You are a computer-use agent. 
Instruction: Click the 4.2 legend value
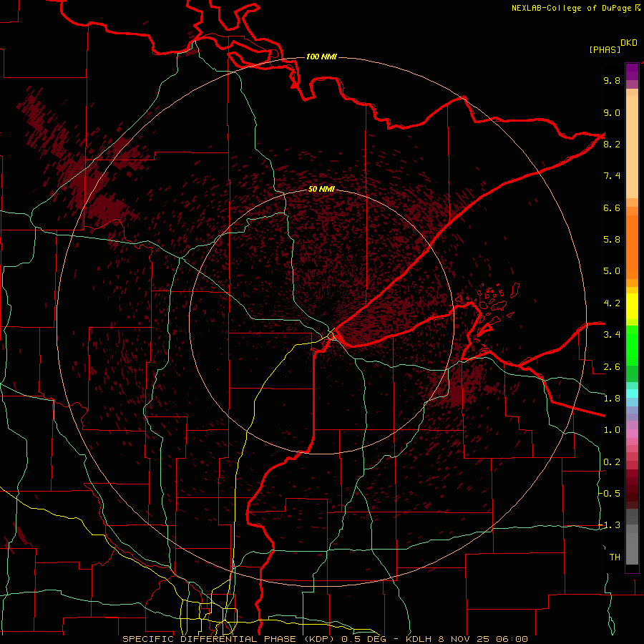click(x=612, y=303)
